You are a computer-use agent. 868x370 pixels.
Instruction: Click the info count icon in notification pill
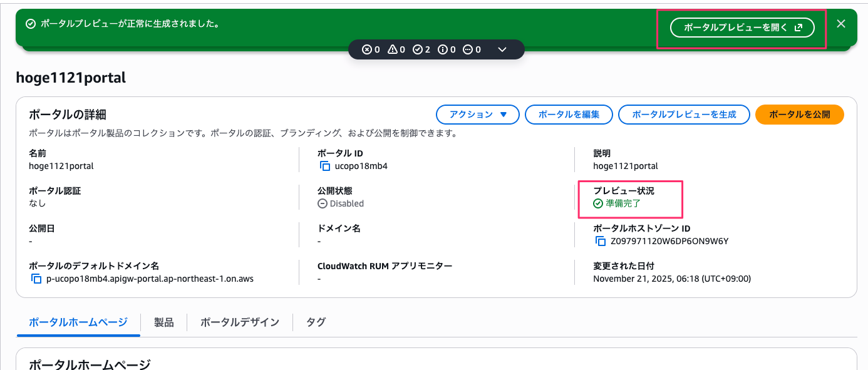pos(443,49)
